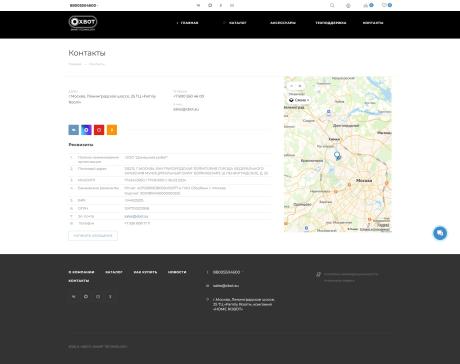Screen dimensions: 460x364
Task: Open the blue chat widget bubble
Action: (x=440, y=233)
